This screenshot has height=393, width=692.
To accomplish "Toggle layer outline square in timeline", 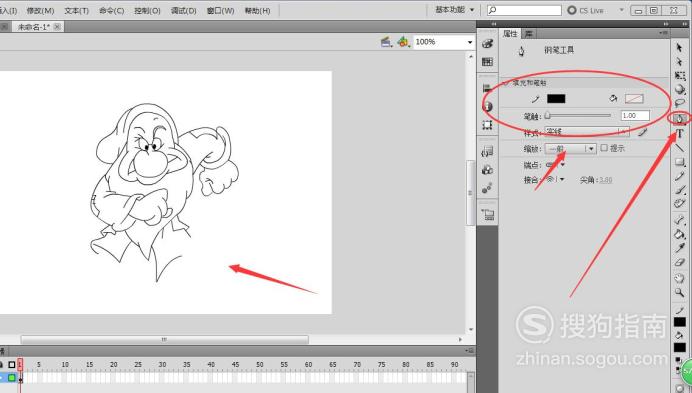I will click(x=12, y=365).
